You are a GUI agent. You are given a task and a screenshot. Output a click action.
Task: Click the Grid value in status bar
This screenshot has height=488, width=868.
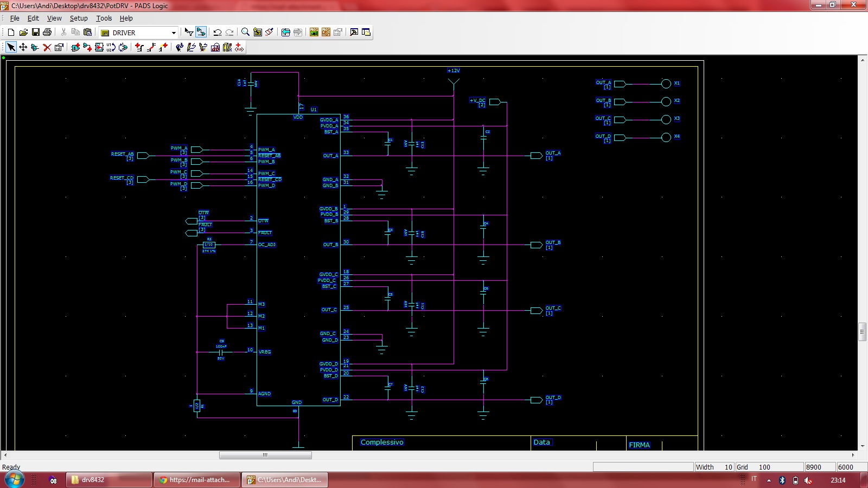click(x=764, y=467)
